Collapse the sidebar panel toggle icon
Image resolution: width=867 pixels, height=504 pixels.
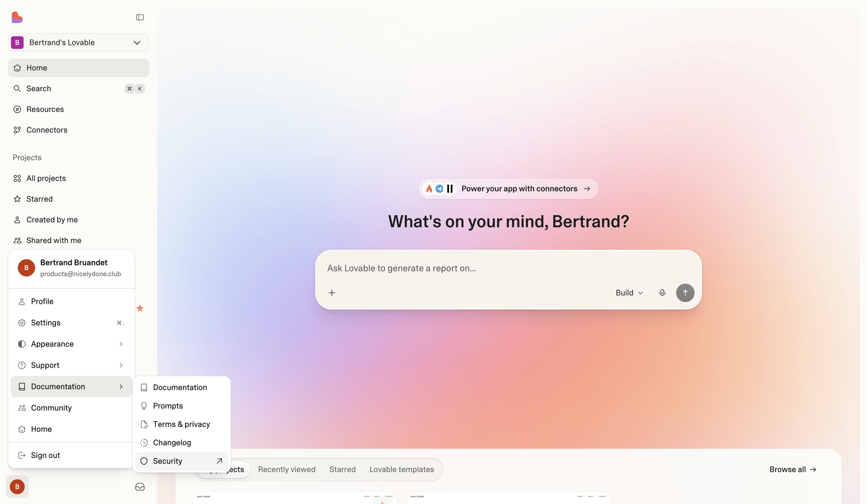[x=140, y=17]
